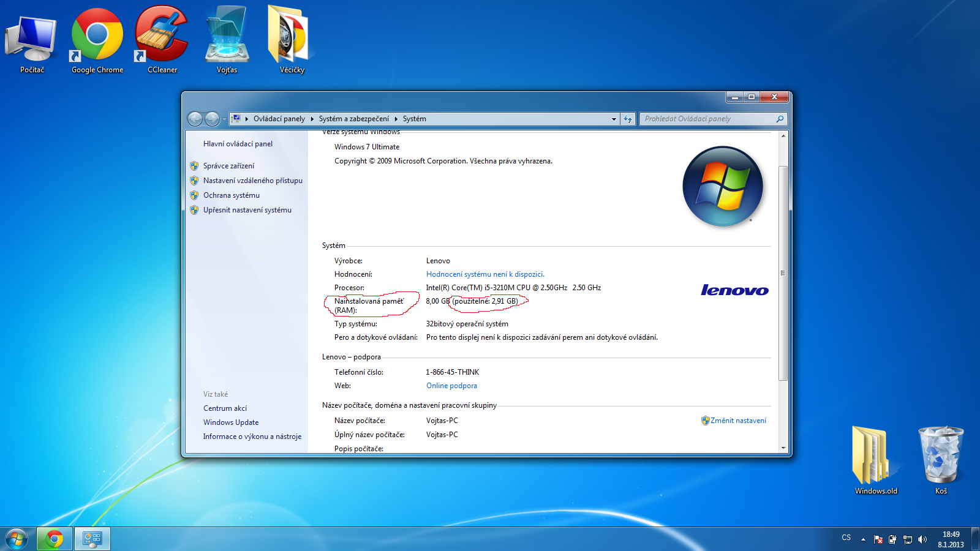Viewport: 980px width, 551px height.
Task: Click the Control Panel icon in the address bar
Action: pos(236,119)
